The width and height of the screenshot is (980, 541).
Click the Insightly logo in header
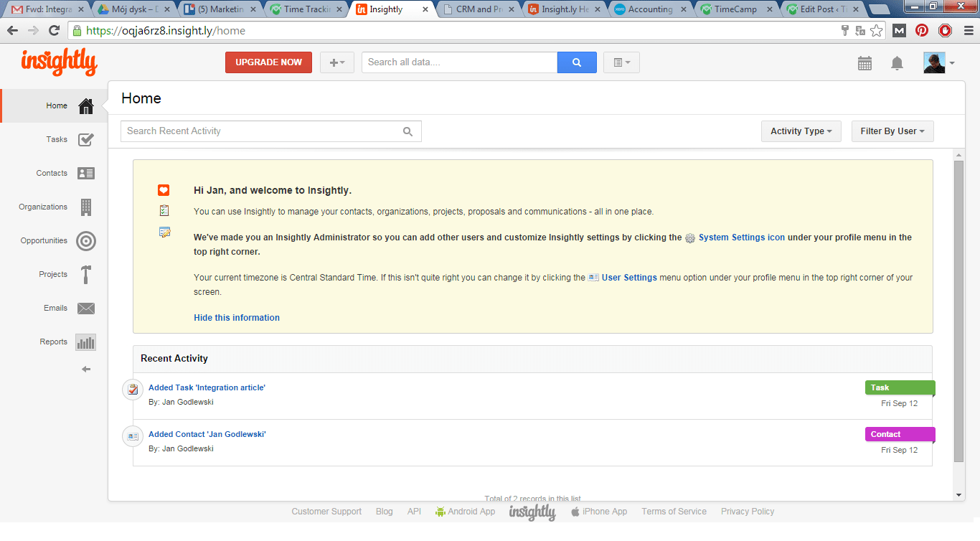59,62
